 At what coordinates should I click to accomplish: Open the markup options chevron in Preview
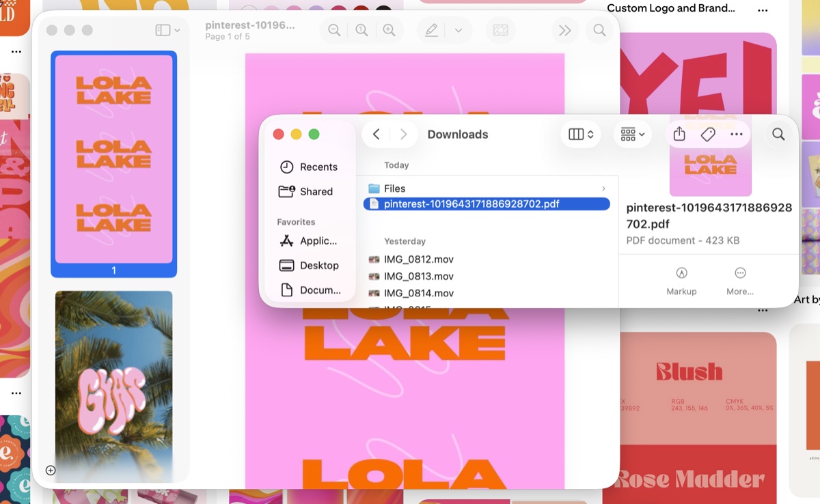[x=459, y=30]
